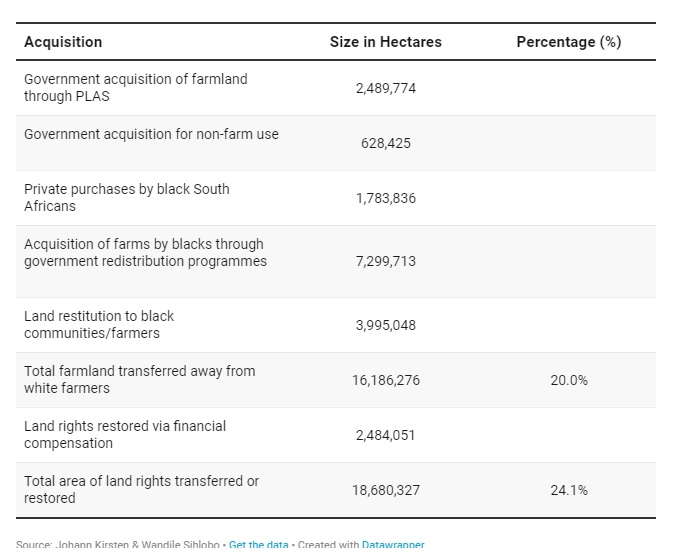Click the 'Get the data' link
This screenshot has width=685, height=560.
tap(258, 545)
